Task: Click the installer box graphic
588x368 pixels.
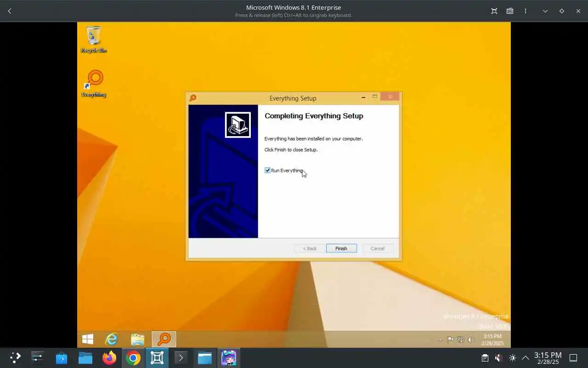Action: coord(238,125)
